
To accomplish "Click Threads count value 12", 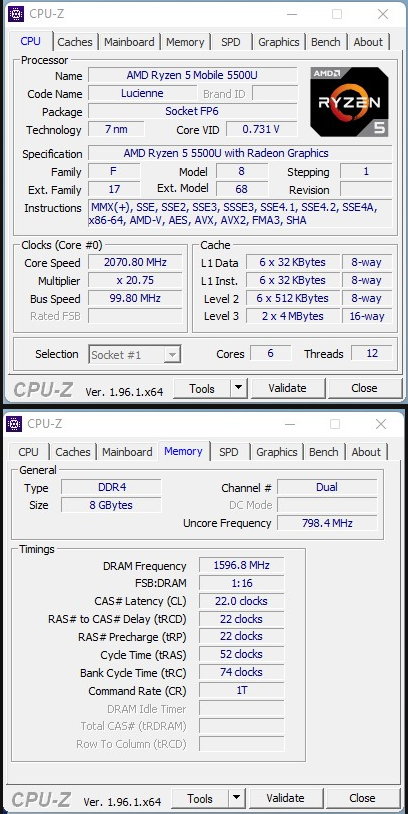I will click(372, 354).
